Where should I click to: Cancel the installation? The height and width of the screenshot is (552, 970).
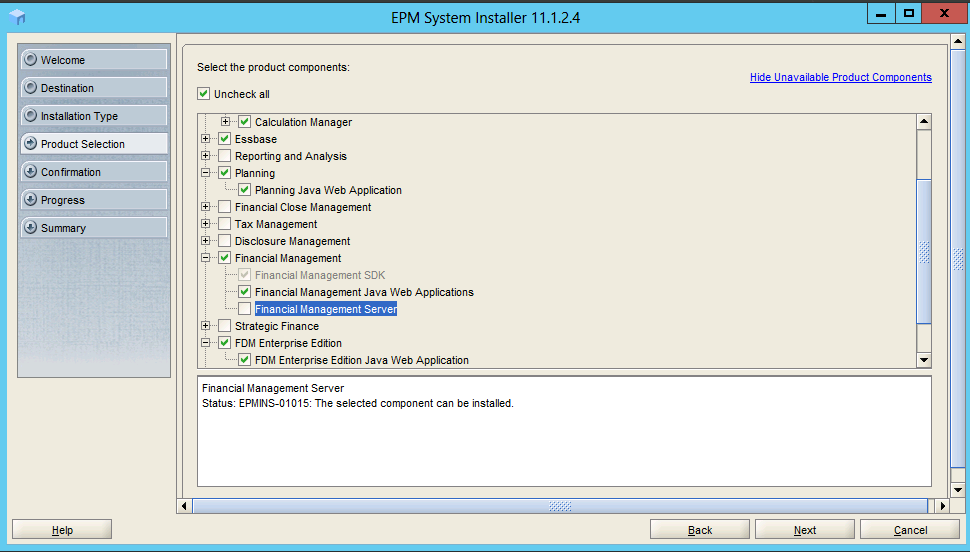tap(910, 530)
